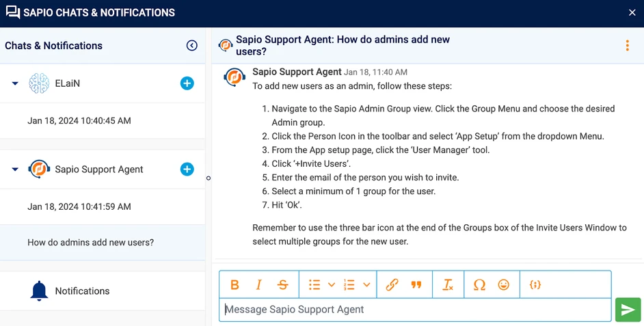Select 'How do admins add new users?' chat

90,243
